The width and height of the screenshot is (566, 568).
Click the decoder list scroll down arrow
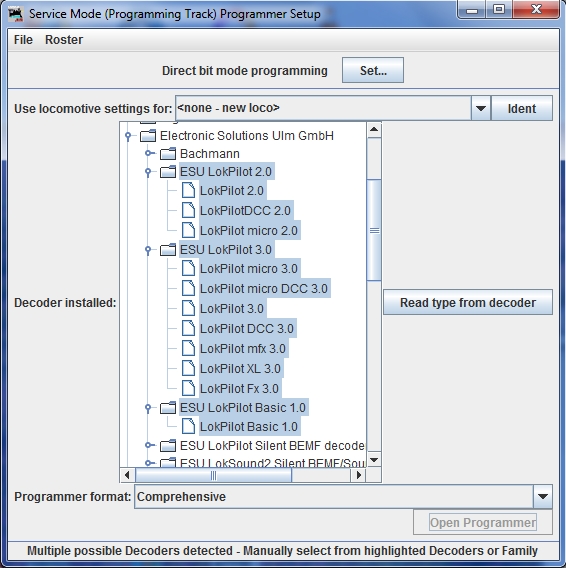[374, 460]
